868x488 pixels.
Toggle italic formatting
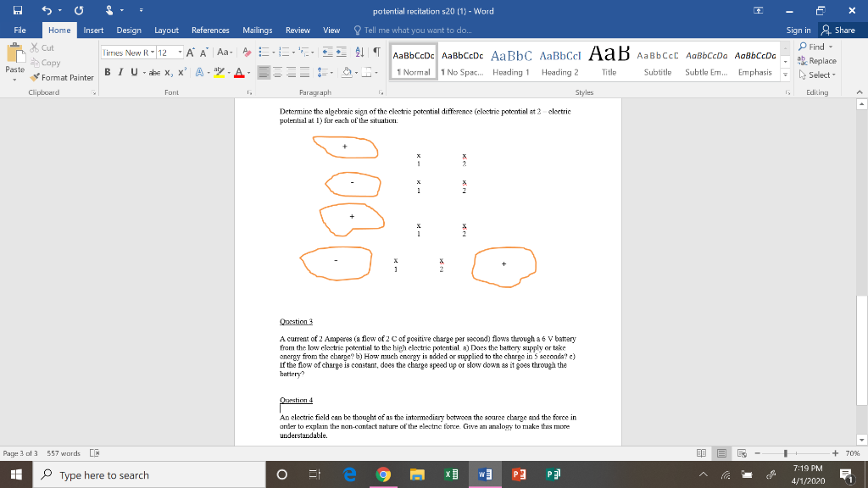click(x=119, y=72)
